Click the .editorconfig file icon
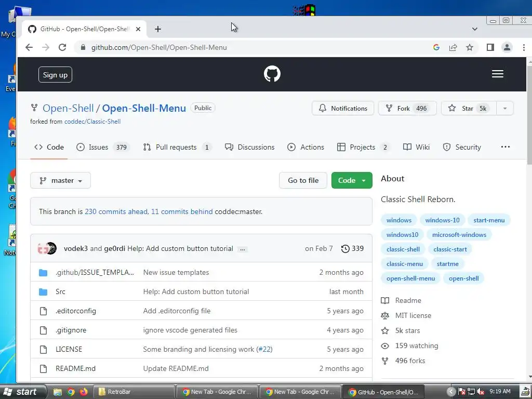Viewport: 532px width, 399px height. pyautogui.click(x=43, y=311)
